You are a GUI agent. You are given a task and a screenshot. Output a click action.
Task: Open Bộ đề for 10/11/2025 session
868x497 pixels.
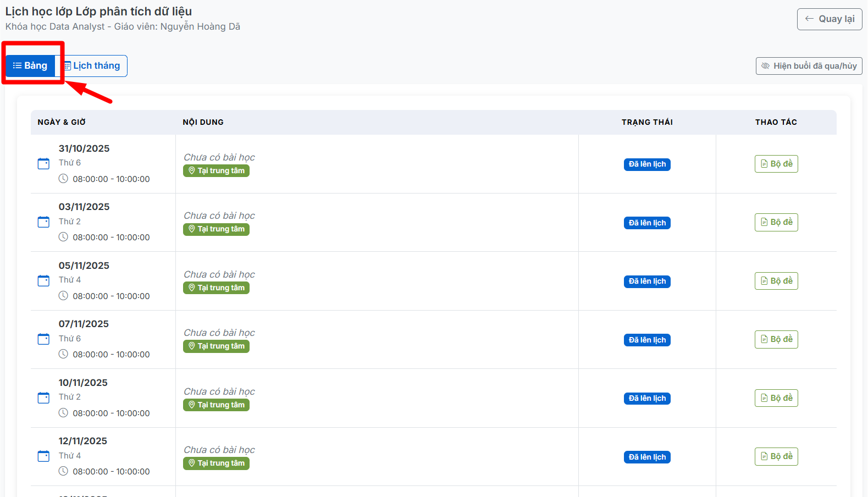pos(776,398)
